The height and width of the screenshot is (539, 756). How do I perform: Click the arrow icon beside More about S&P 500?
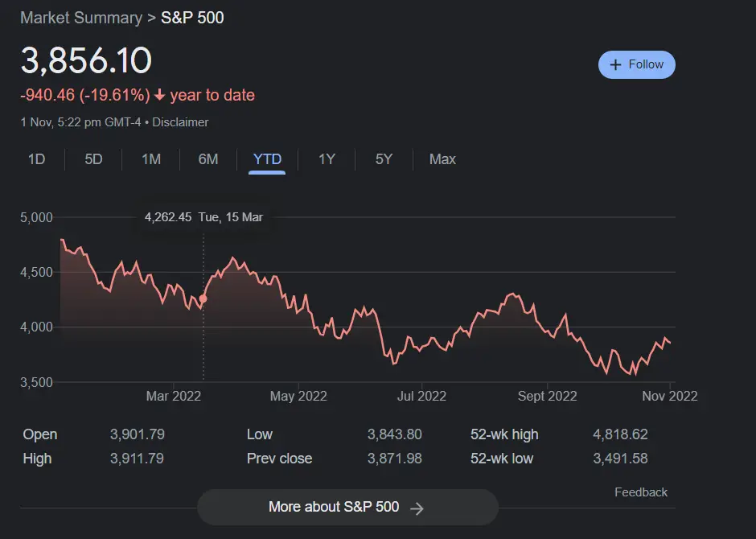pyautogui.click(x=417, y=508)
